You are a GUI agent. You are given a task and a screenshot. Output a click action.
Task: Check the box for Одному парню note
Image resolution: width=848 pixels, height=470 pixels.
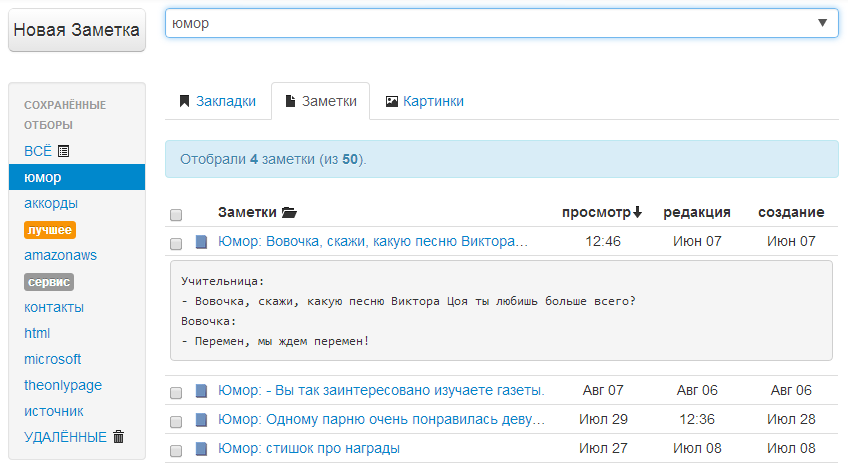click(176, 421)
